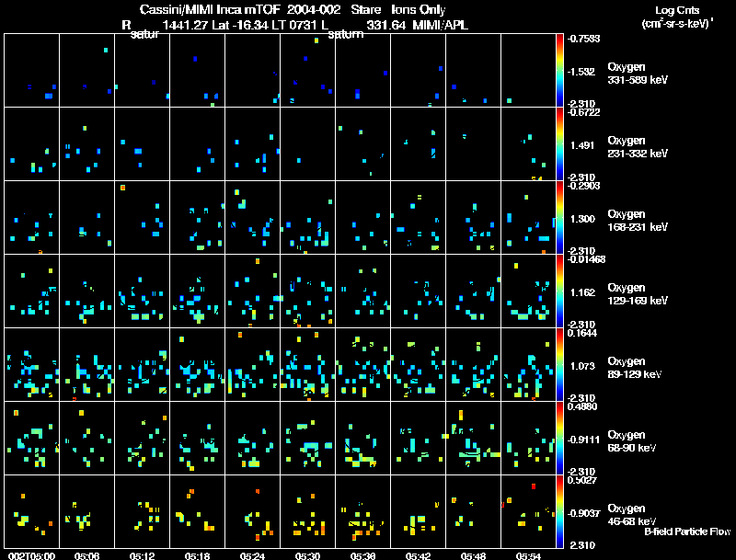Viewport: 736px width, 560px height.
Task: Open the Oxygen 231-332 keV panel at 05:54
Action: pyautogui.click(x=528, y=144)
